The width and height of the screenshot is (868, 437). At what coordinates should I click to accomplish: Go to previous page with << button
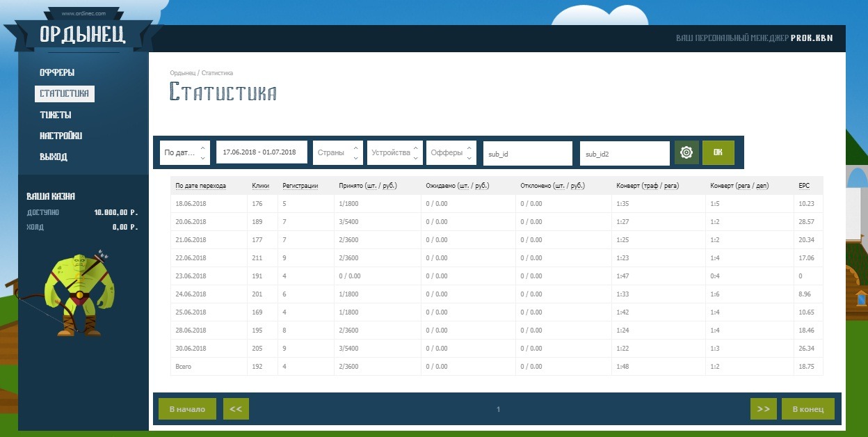[236, 409]
